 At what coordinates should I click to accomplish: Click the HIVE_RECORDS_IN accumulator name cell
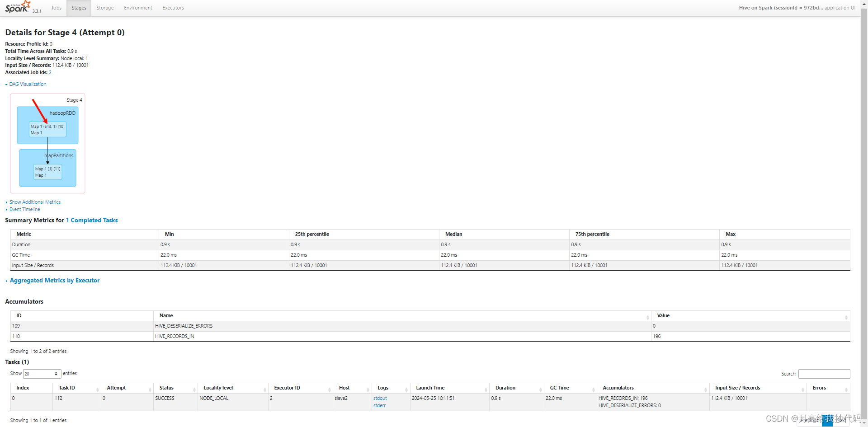[402, 336]
